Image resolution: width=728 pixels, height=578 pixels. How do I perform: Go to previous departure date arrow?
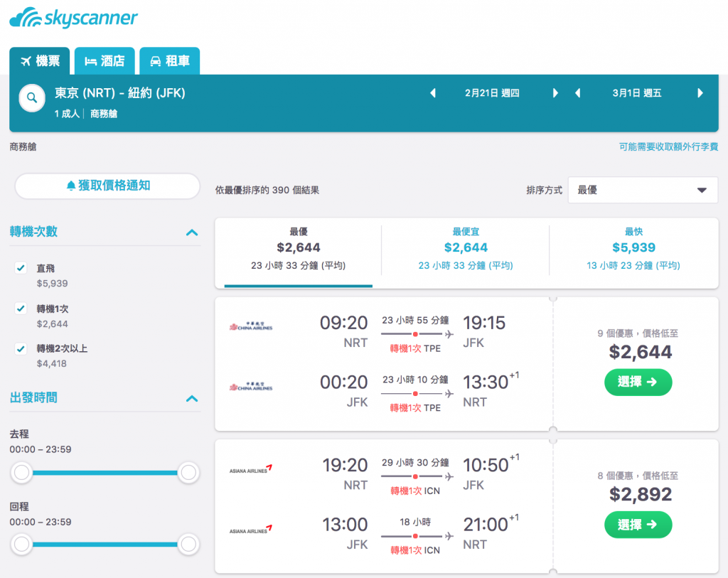[433, 93]
